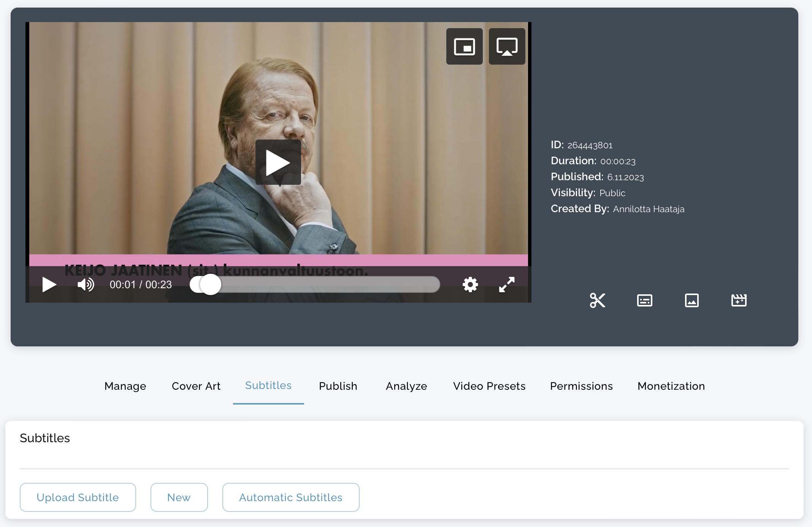Mute the video with the speaker icon
The width and height of the screenshot is (812, 527).
coord(86,284)
